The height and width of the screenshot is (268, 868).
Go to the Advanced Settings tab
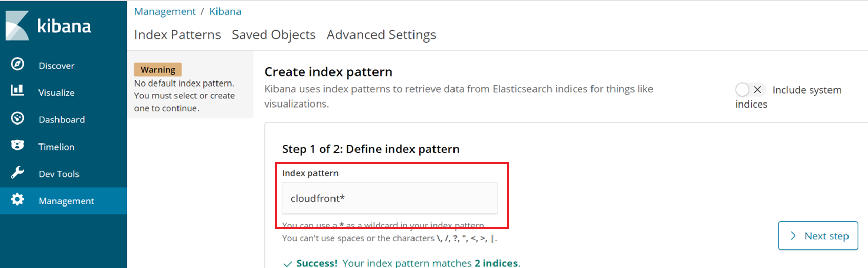381,35
